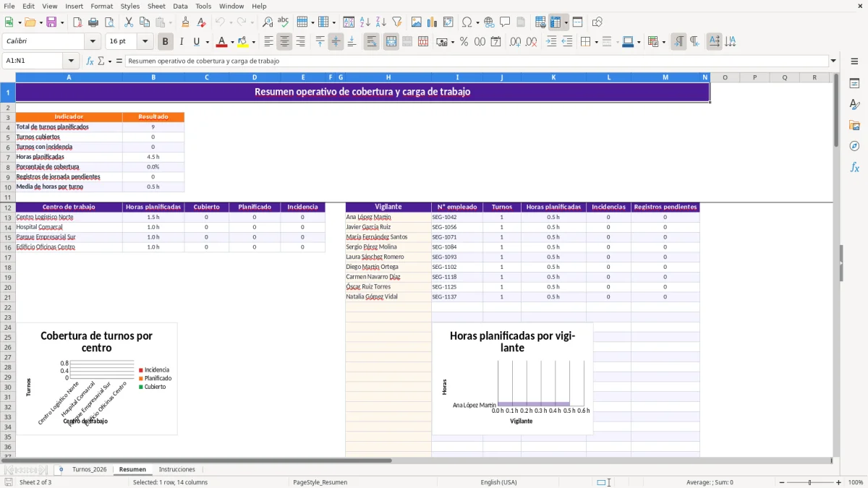
Task: Click the Save document icon
Action: coord(51,22)
